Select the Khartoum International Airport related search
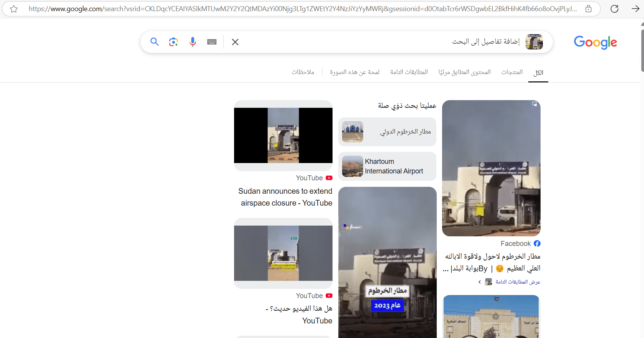The height and width of the screenshot is (338, 644). click(x=387, y=166)
